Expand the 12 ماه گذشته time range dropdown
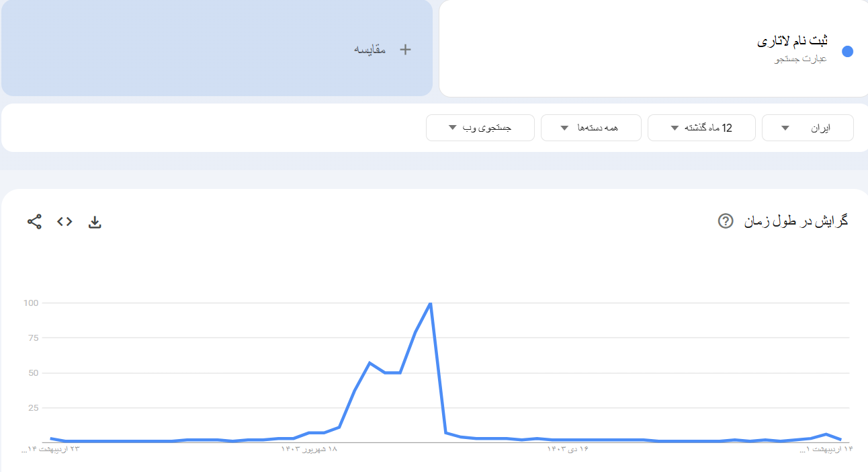This screenshot has height=472, width=868. [701, 128]
